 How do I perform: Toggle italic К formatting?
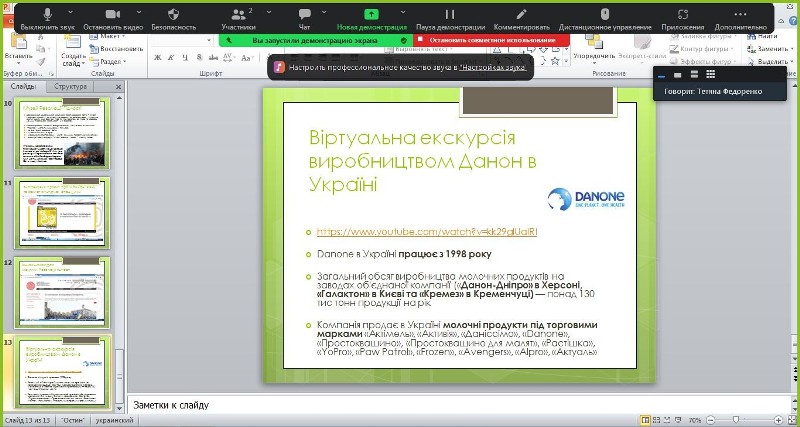[x=171, y=58]
